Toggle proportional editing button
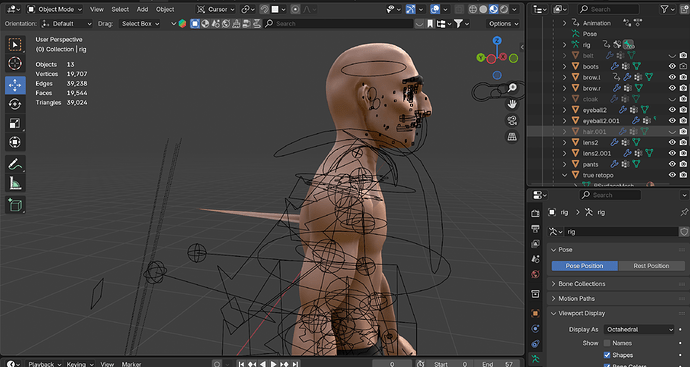This screenshot has width=690, height=367. coord(295,9)
